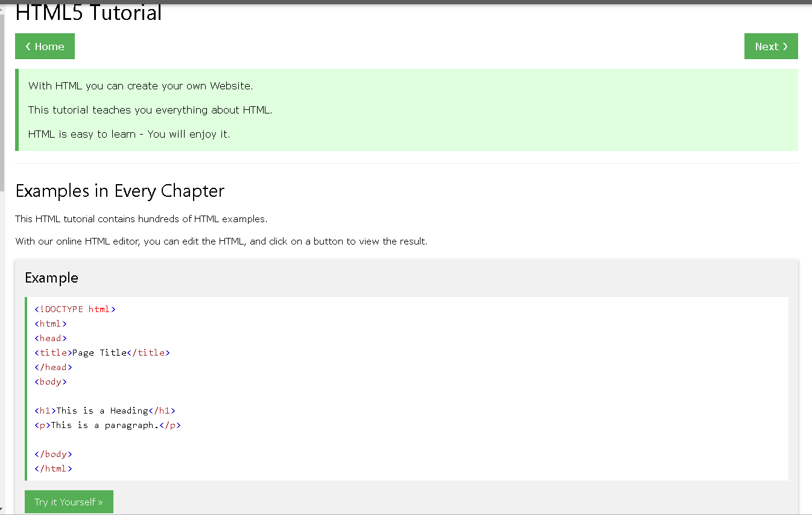Viewport: 812px width, 515px height.
Task: Click the HTML is easy to learn text
Action: (x=129, y=134)
